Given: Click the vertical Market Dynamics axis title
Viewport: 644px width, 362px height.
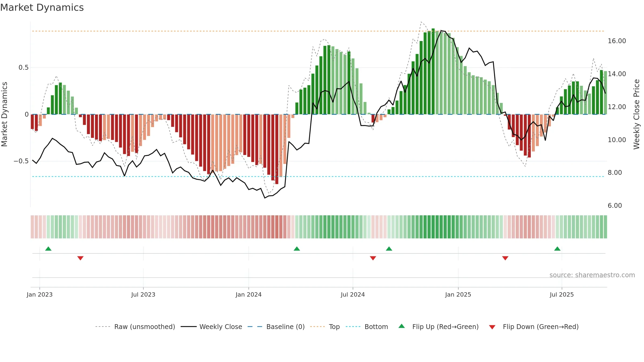Looking at the screenshot, I should click(4, 114).
